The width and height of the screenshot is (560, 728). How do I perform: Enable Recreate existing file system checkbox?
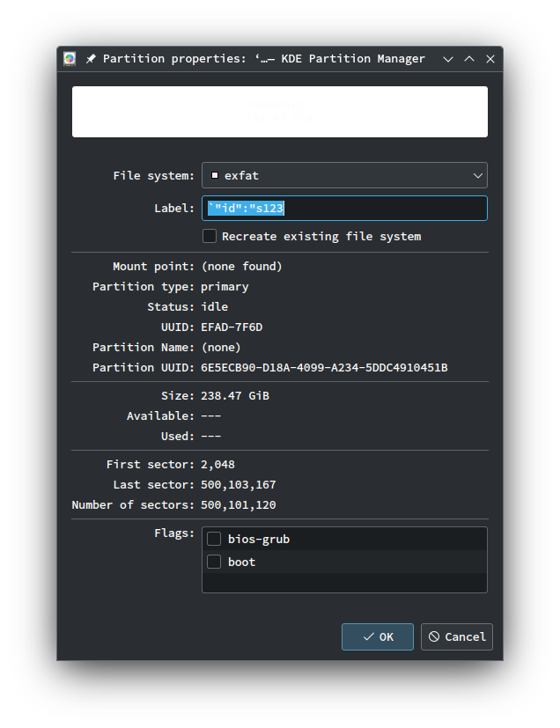[x=210, y=236]
